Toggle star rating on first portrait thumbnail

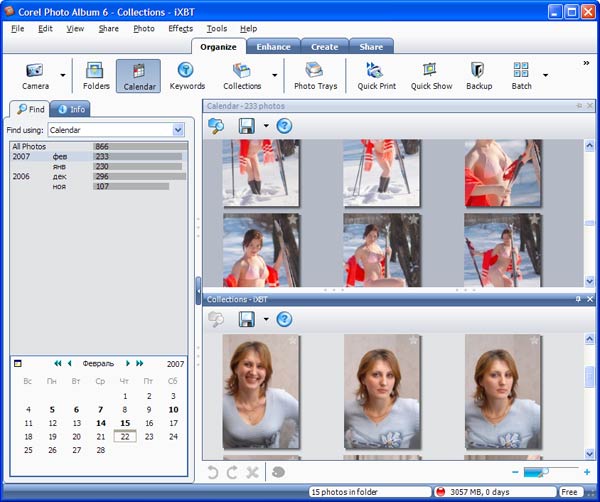coord(293,341)
